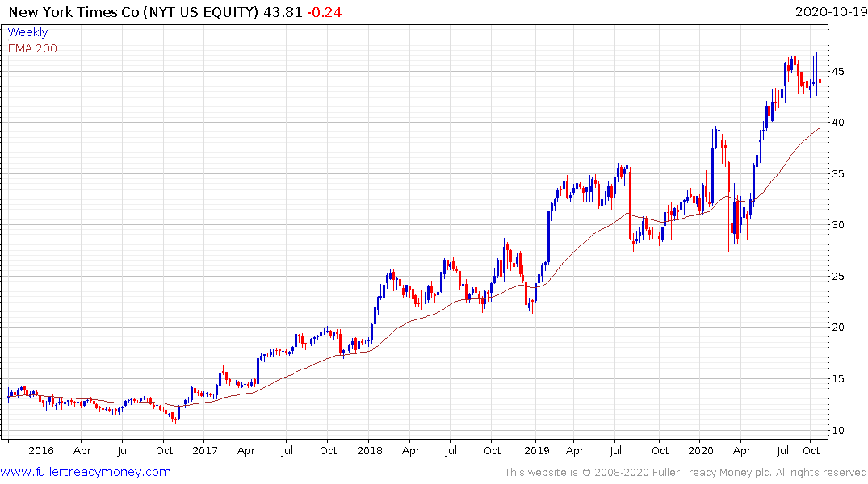The image size is (868, 484).
Task: Click the price change value -0.24
Action: [x=325, y=12]
